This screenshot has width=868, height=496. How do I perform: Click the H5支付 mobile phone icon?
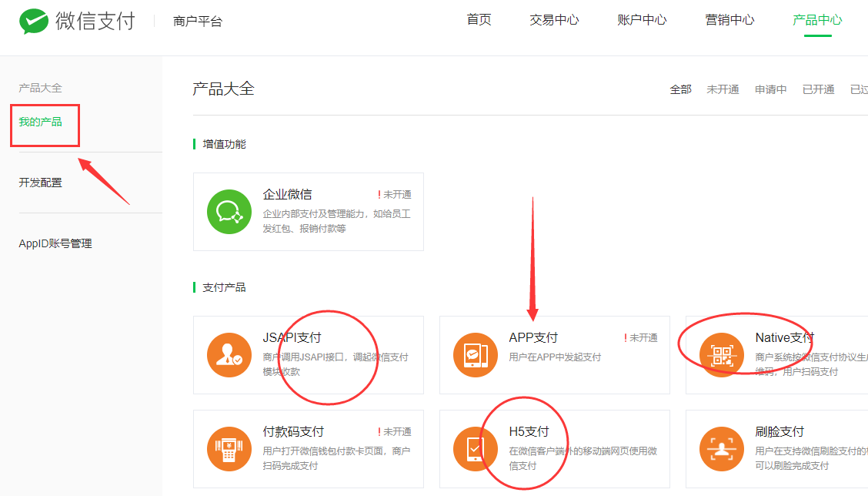coord(476,449)
